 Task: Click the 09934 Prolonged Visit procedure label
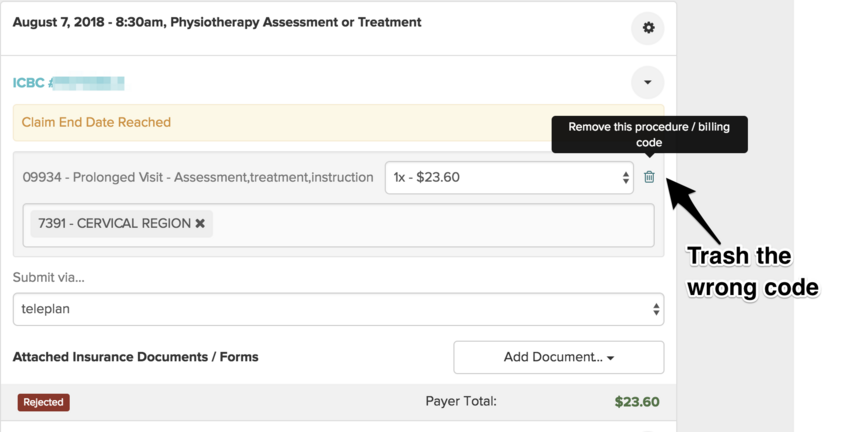click(x=198, y=177)
